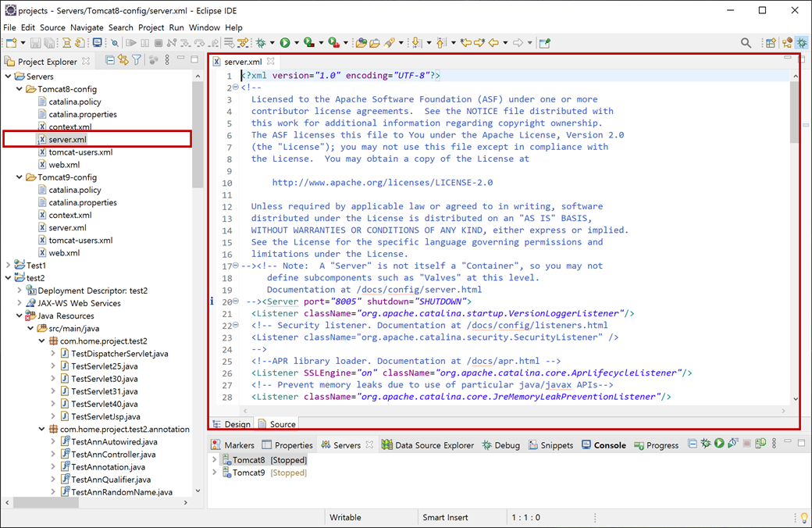Toggle Link with Editor in Project Explorer

coord(123,60)
